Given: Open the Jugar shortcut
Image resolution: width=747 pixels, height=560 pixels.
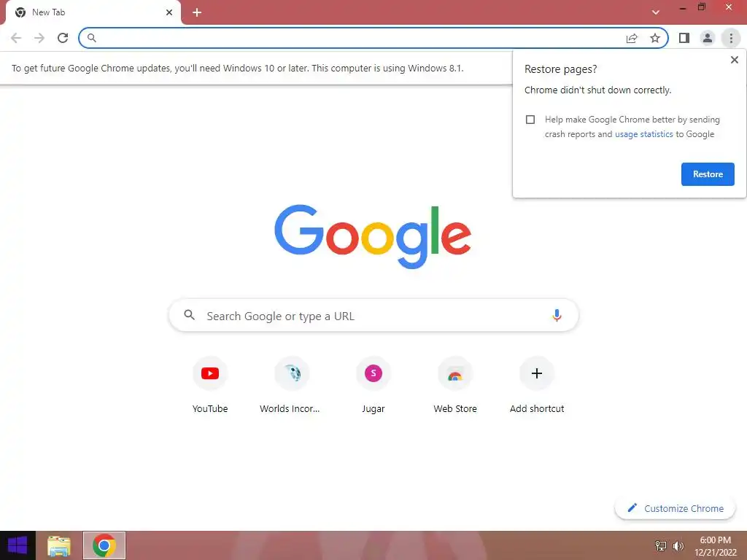Looking at the screenshot, I should pos(373,386).
